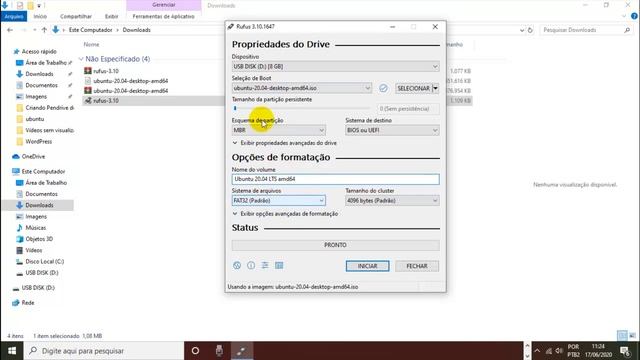Select Disco Local (C:) in sidebar
The height and width of the screenshot is (360, 640).
(44, 262)
